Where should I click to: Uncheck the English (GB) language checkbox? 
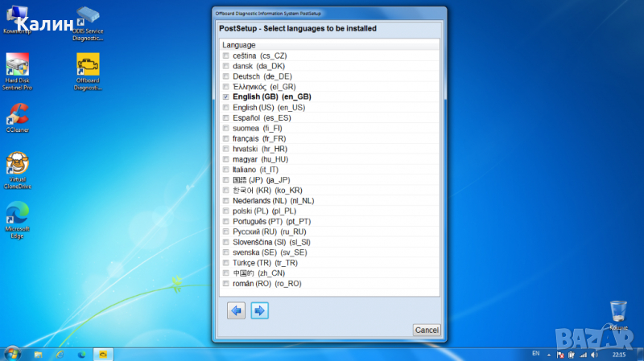coord(225,96)
